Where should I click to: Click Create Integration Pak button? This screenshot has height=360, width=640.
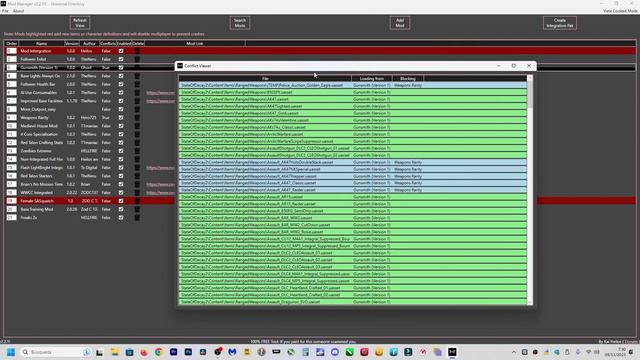(560, 23)
